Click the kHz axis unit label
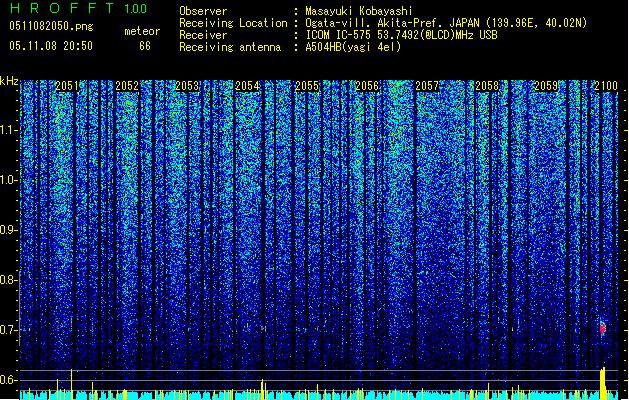Image resolution: width=629 pixels, height=400 pixels. (x=9, y=81)
